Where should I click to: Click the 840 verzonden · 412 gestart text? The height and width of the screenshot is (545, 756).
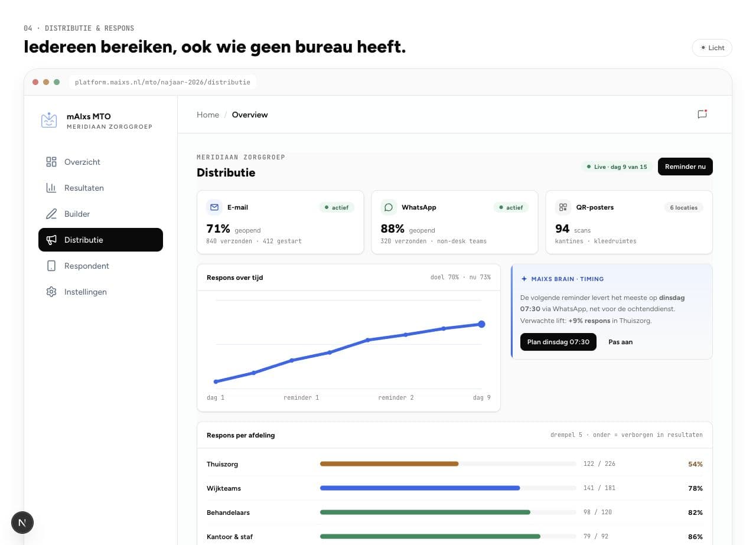[254, 241]
